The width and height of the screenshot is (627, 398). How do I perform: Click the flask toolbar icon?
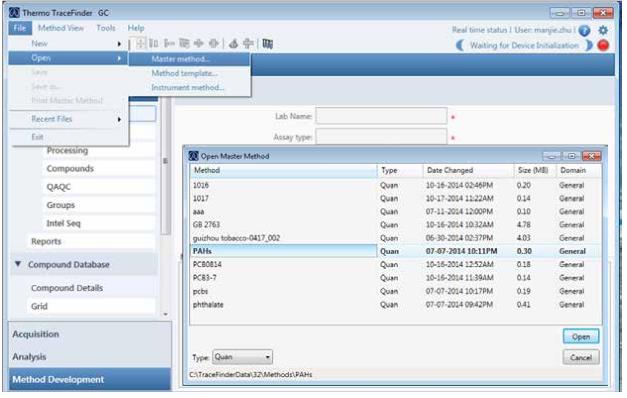pos(234,44)
